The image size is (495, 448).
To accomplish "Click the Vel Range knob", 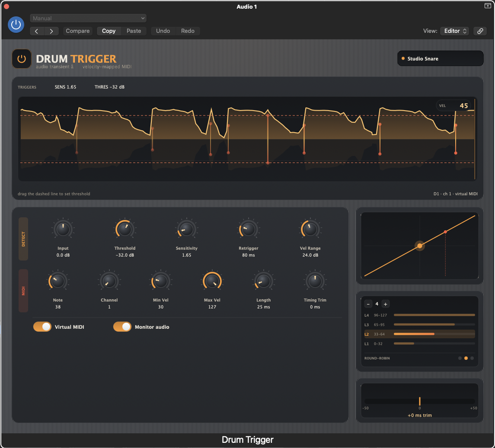I will click(310, 229).
